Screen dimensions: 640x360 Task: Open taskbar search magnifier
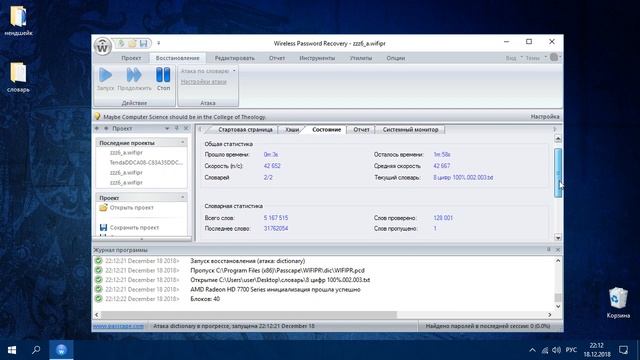pos(36,350)
